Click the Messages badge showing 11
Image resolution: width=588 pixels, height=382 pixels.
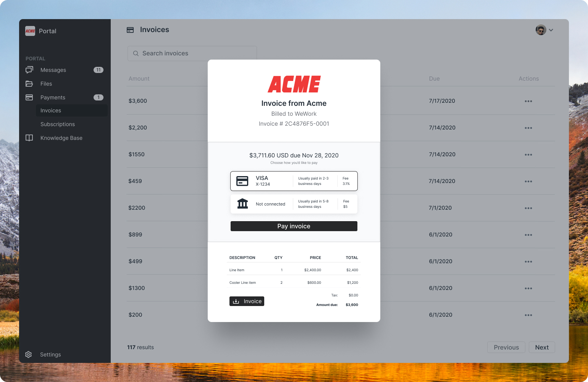click(x=99, y=70)
